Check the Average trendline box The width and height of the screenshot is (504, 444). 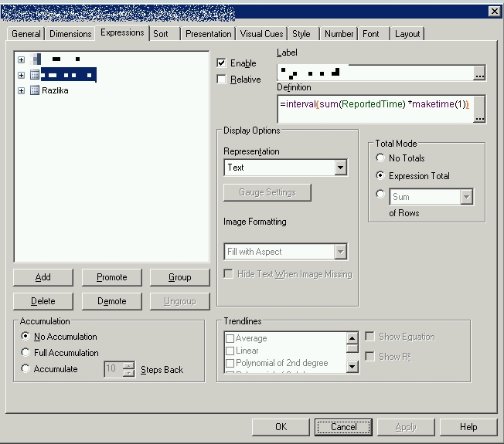click(230, 338)
